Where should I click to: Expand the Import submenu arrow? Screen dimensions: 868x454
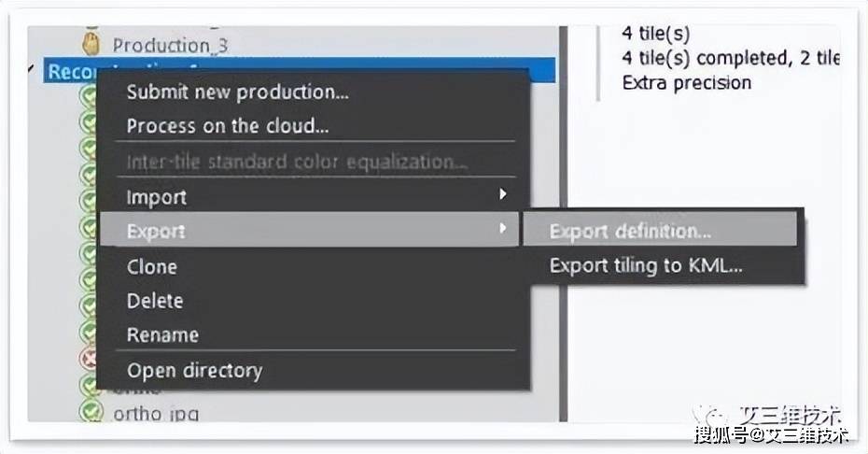coord(503,194)
